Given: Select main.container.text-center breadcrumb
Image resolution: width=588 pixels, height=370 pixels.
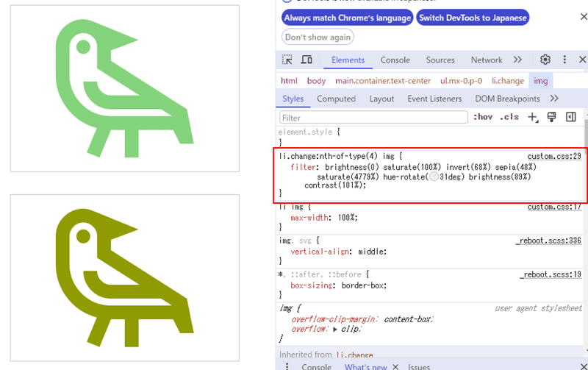Looking at the screenshot, I should (x=383, y=81).
